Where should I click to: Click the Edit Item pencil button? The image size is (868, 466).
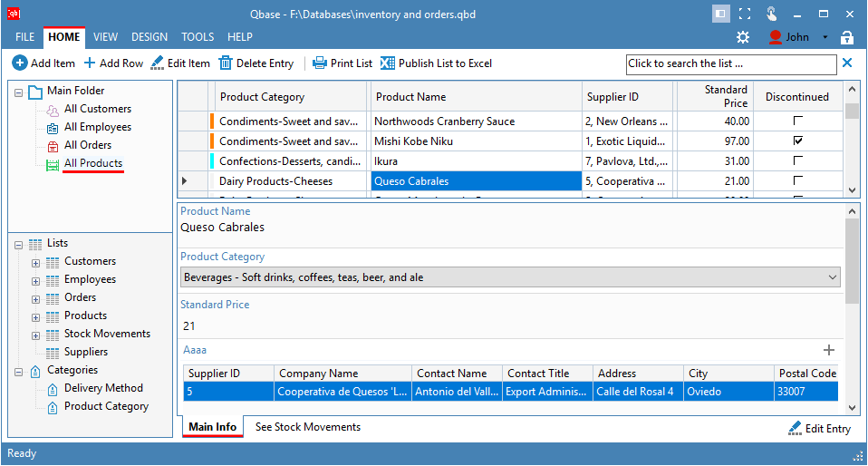click(x=180, y=63)
